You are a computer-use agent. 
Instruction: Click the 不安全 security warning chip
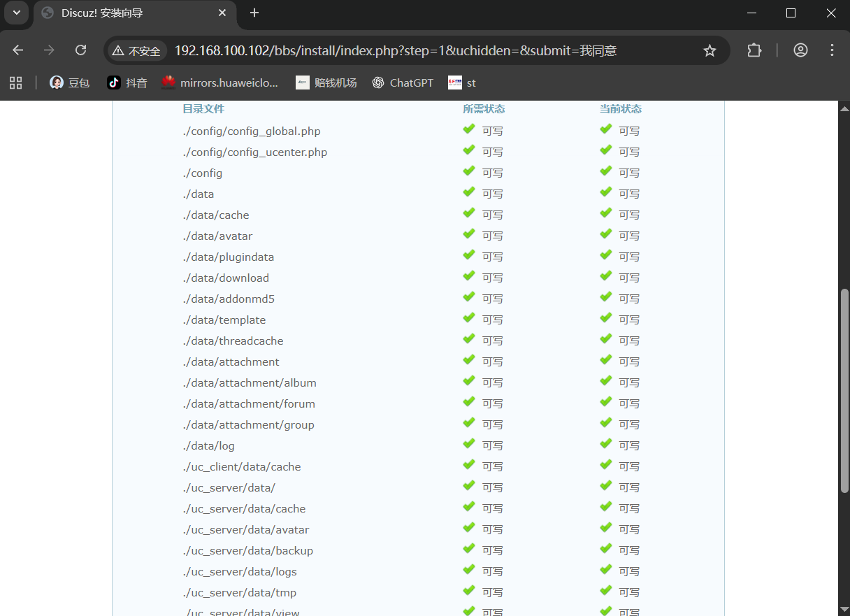coord(137,50)
